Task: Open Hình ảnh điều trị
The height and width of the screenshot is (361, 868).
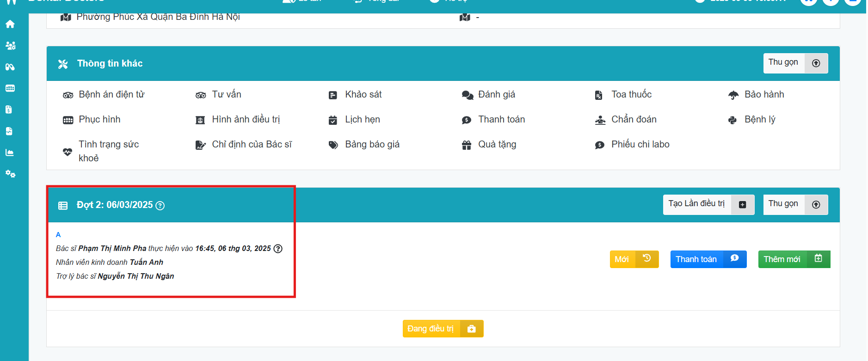Action: [245, 120]
